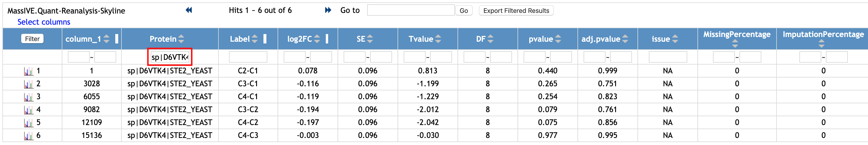Sort by Tvalue column arrows
The height and width of the screenshot is (145, 868).
438,39
